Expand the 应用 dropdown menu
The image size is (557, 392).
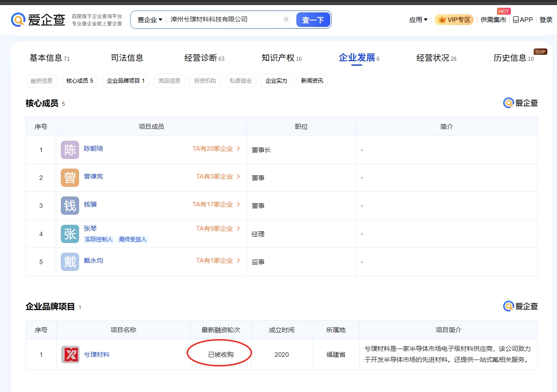pyautogui.click(x=418, y=20)
